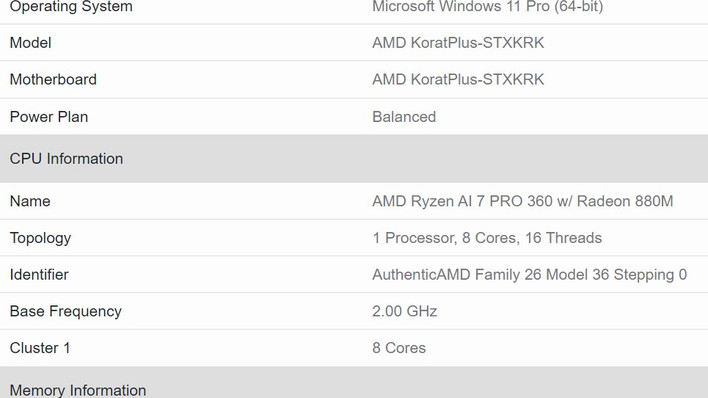
Task: Click the 8 Cores cluster value
Action: coord(399,348)
